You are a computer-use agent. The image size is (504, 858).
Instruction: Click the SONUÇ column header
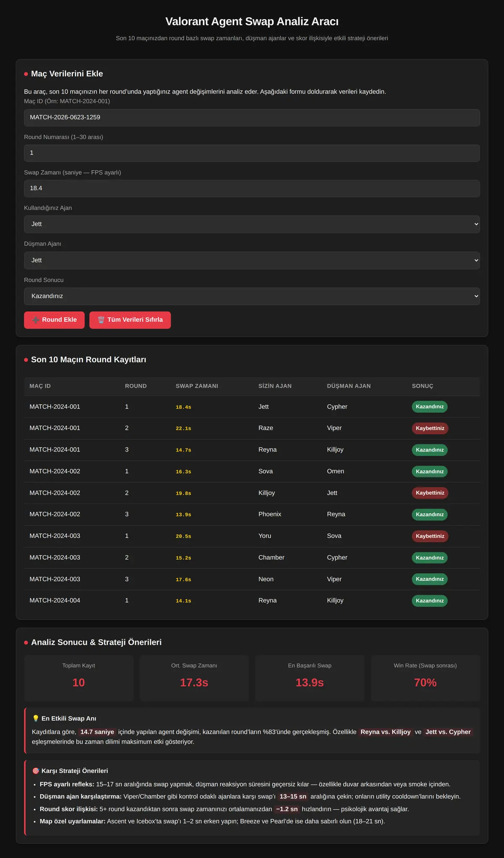click(x=423, y=386)
